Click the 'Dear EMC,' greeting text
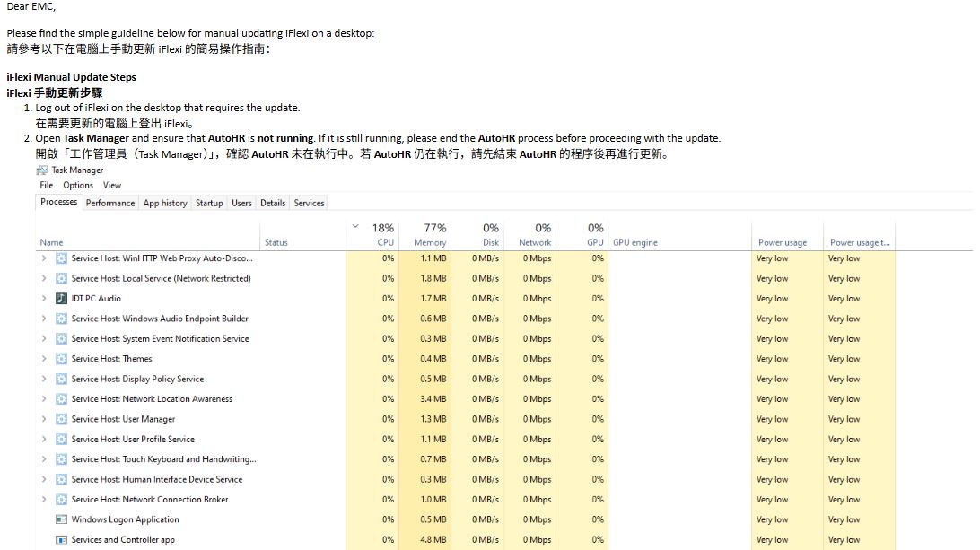The height and width of the screenshot is (550, 980). [31, 6]
